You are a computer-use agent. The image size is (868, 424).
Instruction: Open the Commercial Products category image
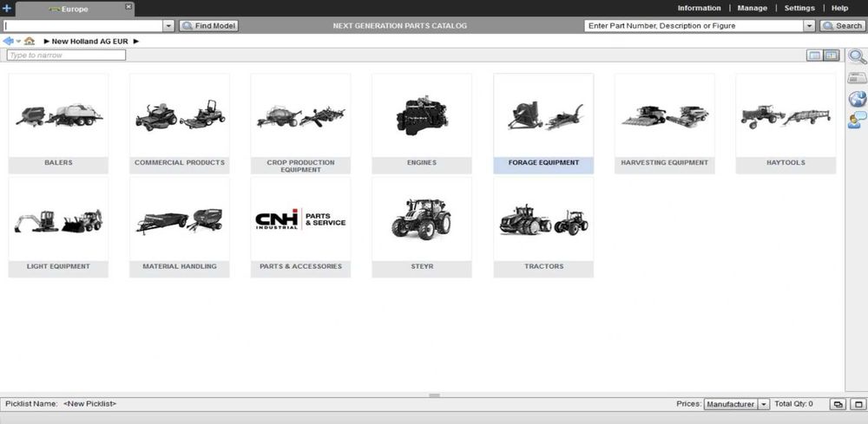180,115
